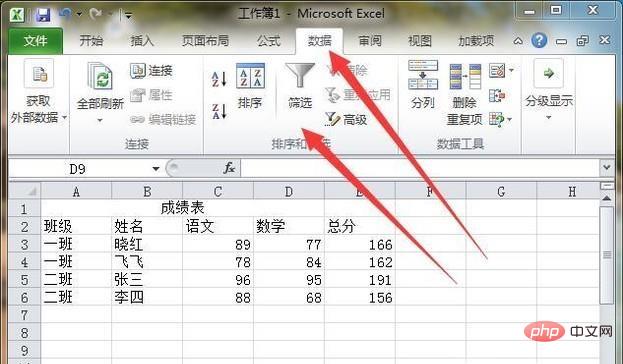
Task: Expand the Outline (分级显示) dropdown arrow
Action: point(548,117)
